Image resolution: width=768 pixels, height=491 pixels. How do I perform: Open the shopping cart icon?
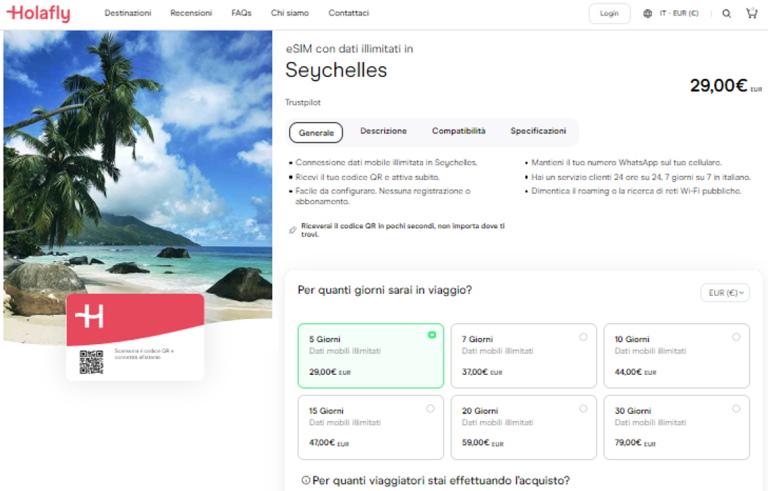pos(751,13)
